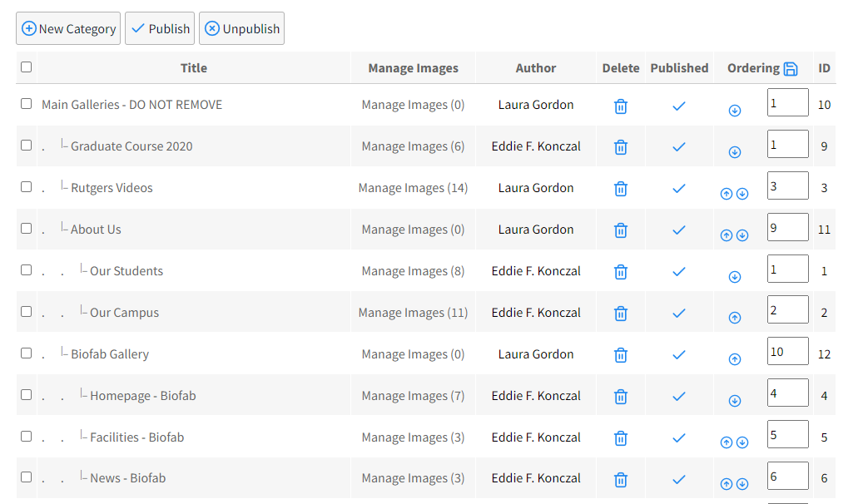Tick checkbox for Our Campus
The height and width of the screenshot is (504, 853).
(26, 311)
